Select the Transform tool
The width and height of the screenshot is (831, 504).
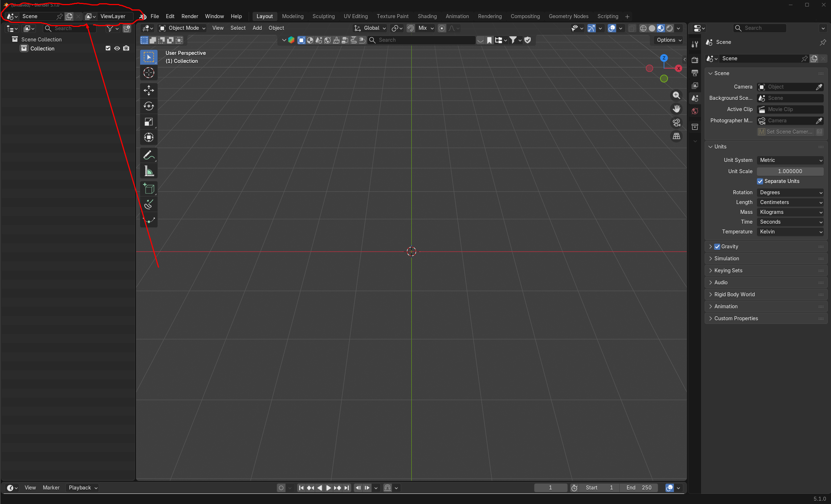tap(148, 137)
